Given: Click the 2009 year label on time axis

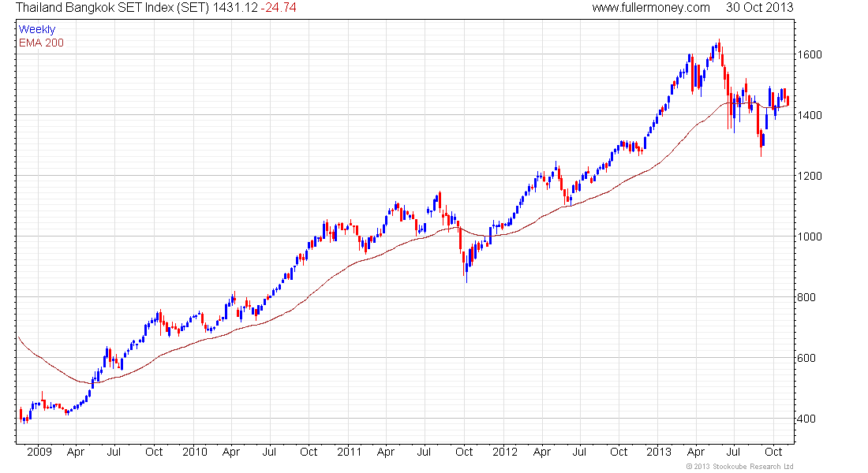Looking at the screenshot, I should [39, 452].
